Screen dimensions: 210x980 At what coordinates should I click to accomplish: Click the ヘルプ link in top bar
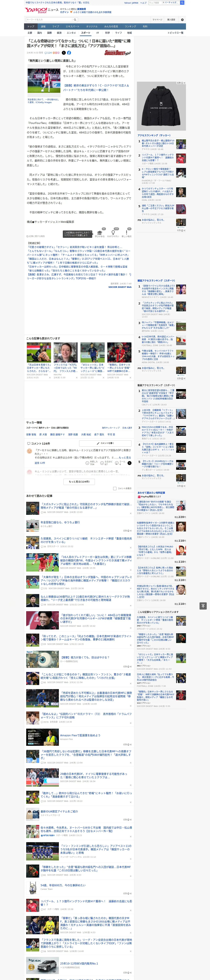[143, 3]
